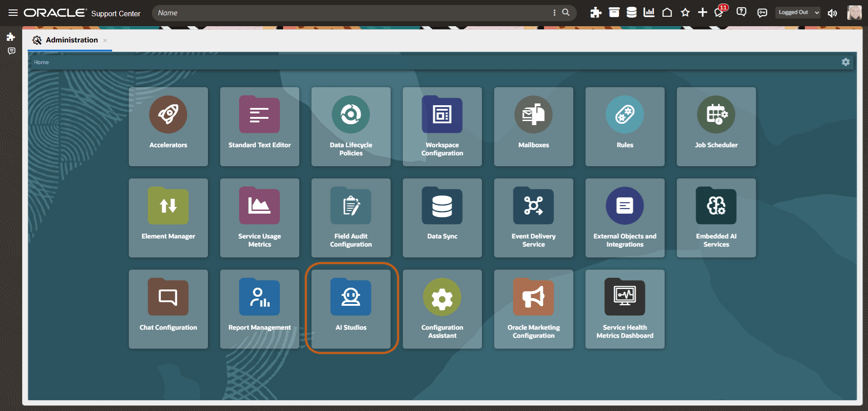Screen dimensions: 868x411
Task: Open the bar chart analytics icon
Action: coord(649,13)
